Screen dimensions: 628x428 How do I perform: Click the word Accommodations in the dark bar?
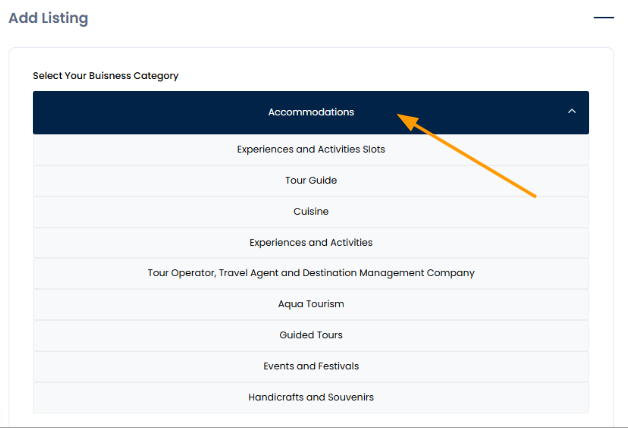point(310,112)
